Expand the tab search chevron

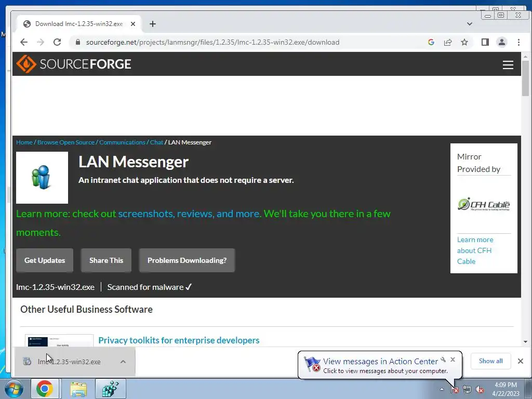(469, 24)
